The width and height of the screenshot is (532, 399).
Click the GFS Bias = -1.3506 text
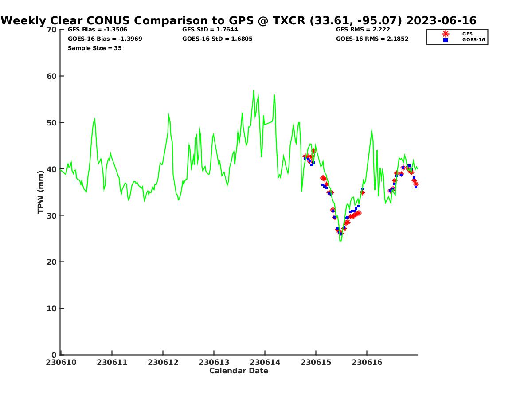[97, 30]
